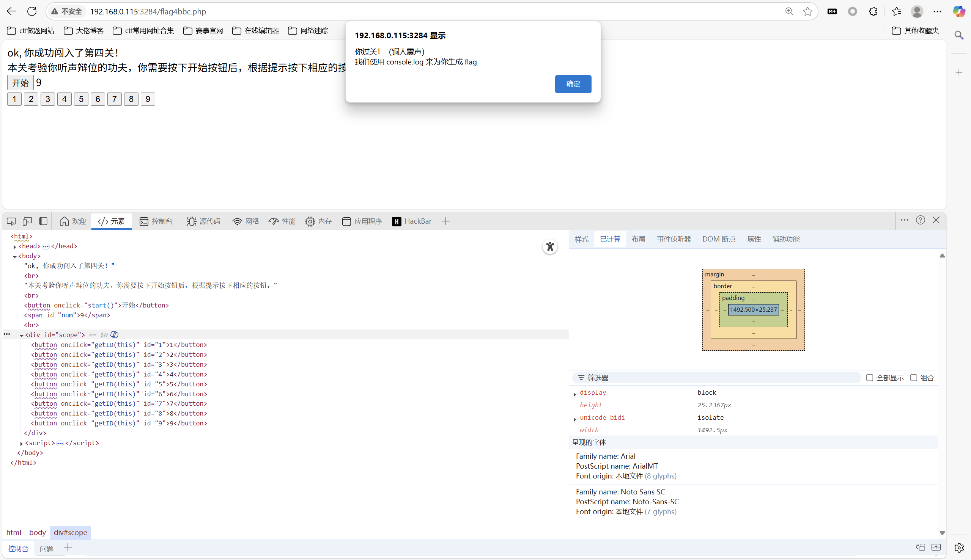
Task: Add page to favorites star icon
Action: click(807, 11)
